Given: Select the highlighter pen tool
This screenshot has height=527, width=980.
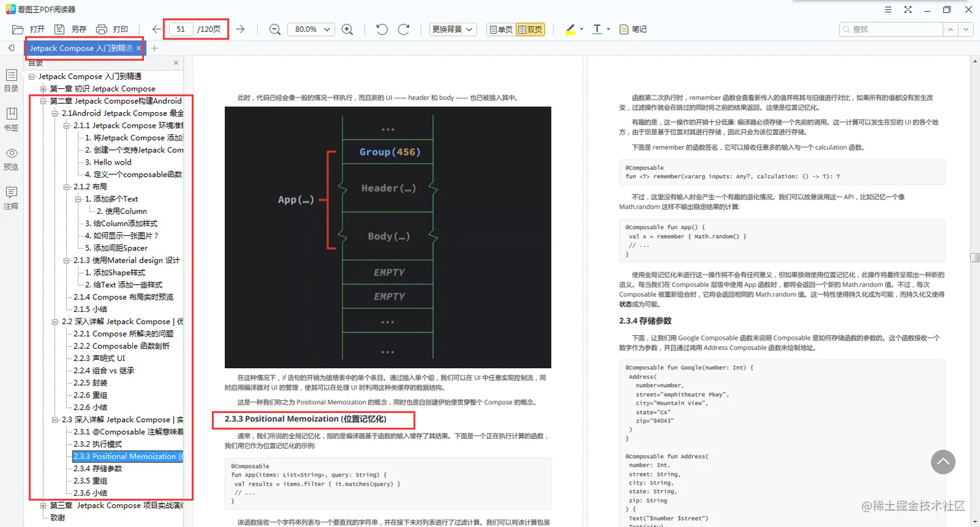Looking at the screenshot, I should click(x=570, y=29).
